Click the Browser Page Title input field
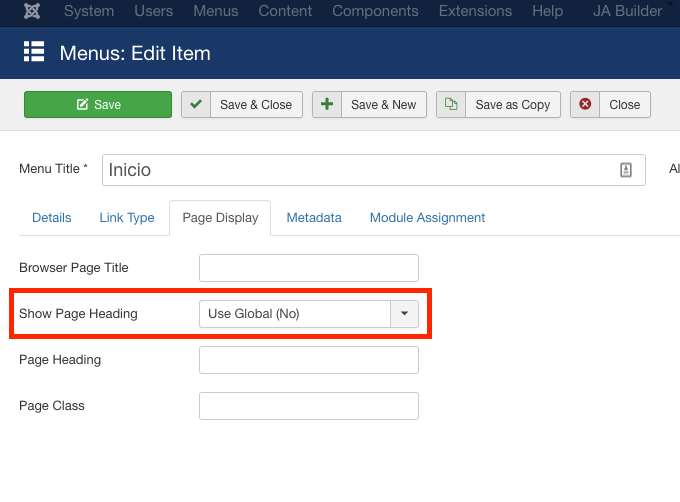The image size is (680, 502). 308,268
